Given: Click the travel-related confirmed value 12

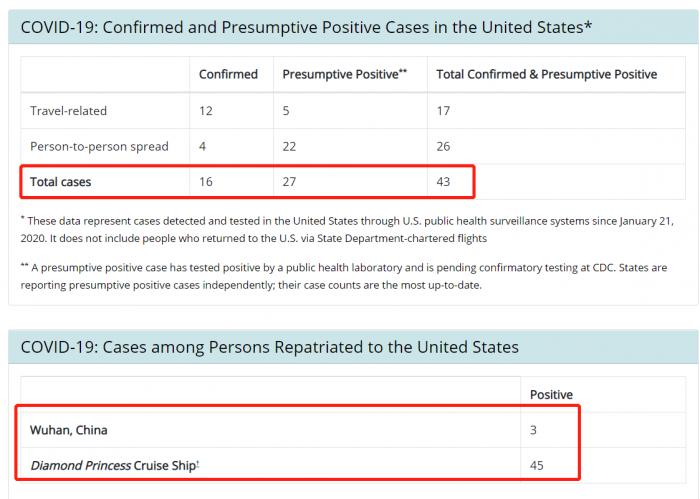Looking at the screenshot, I should [x=206, y=110].
